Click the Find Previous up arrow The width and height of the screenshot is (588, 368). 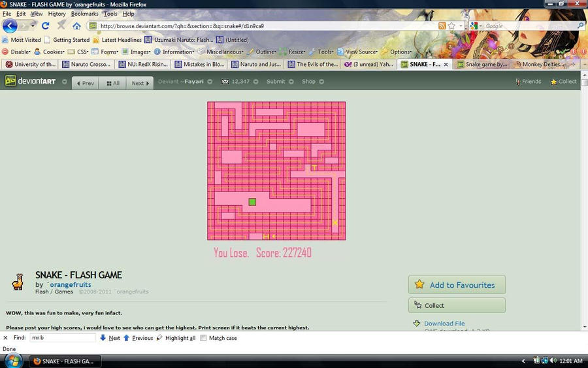126,338
